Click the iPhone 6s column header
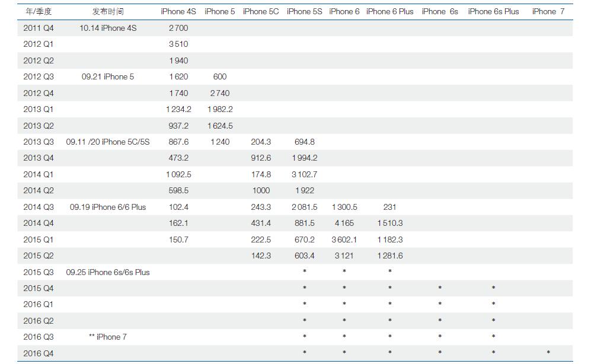 pos(440,12)
